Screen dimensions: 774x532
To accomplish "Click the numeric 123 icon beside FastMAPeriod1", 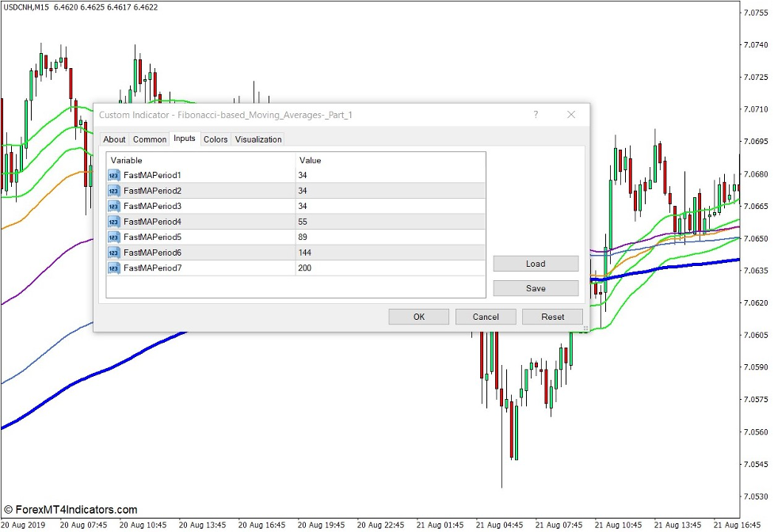I will (x=112, y=176).
